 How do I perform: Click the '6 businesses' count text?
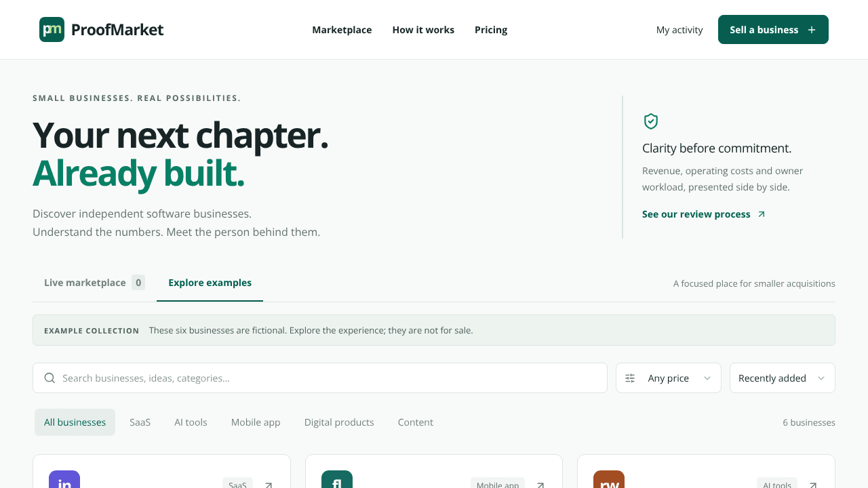[809, 422]
